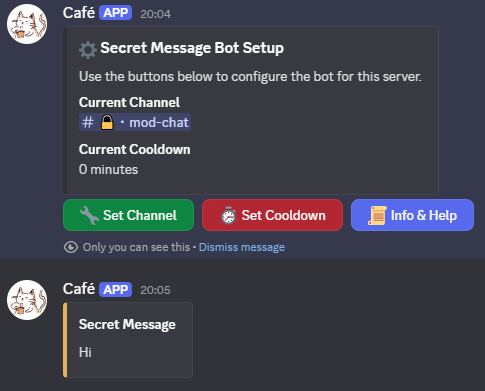The image size is (485, 391).
Task: Click the green Set Channel button
Action: (128, 215)
